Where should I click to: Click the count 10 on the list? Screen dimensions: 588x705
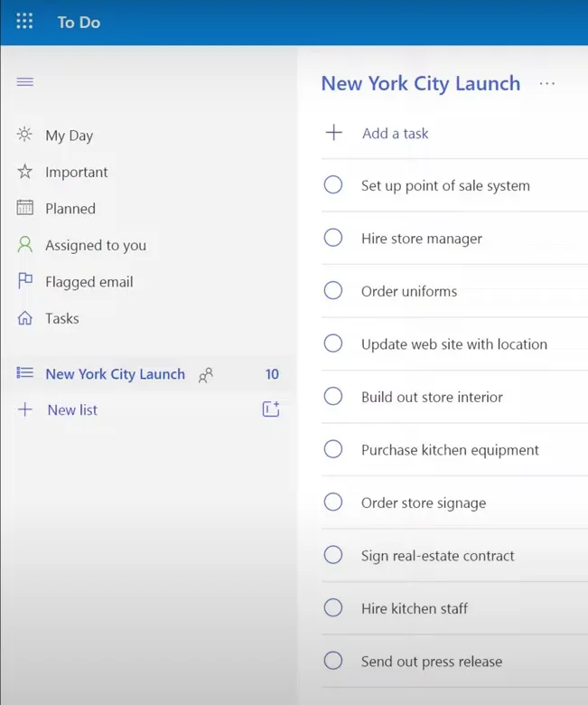272,374
